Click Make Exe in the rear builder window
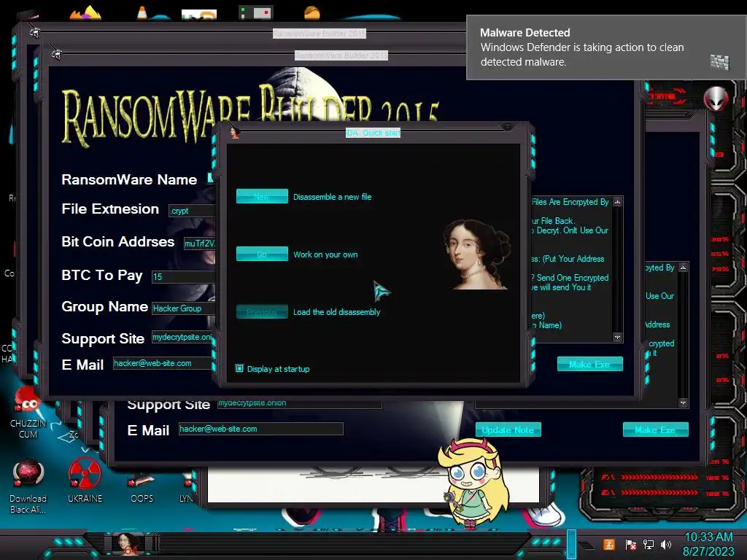 pos(656,429)
